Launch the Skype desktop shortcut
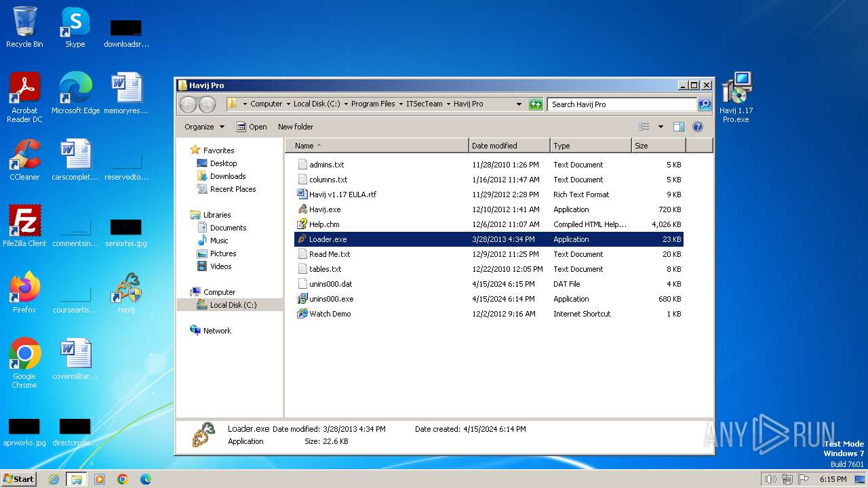Viewport: 868px width, 488px height. pyautogui.click(x=75, y=28)
